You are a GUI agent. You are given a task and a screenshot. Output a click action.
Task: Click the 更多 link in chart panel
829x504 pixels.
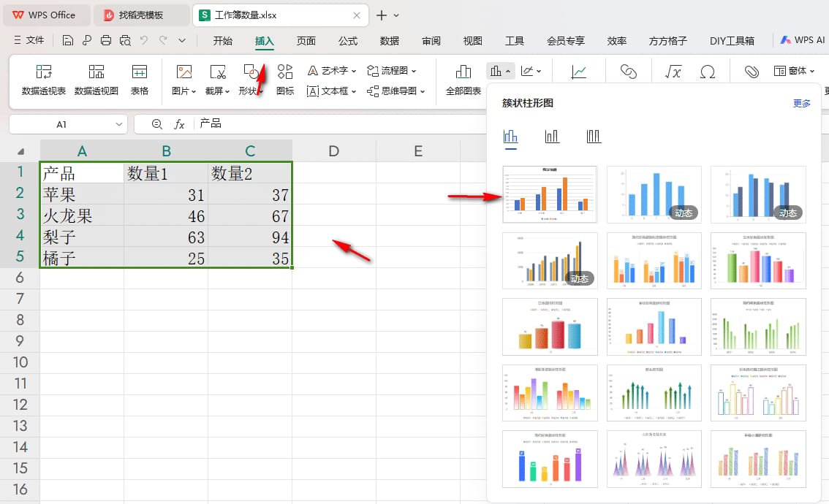801,104
